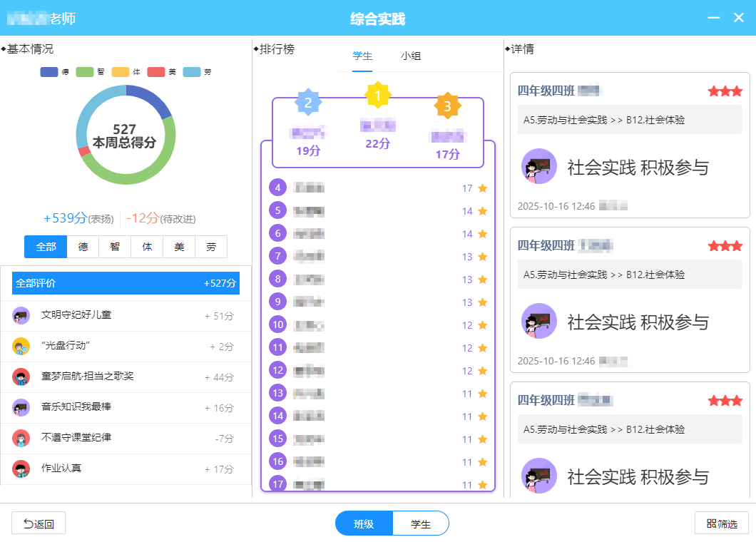Image resolution: width=756 pixels, height=542 pixels.
Task: Click the orange third place rank badge
Action: (x=447, y=106)
